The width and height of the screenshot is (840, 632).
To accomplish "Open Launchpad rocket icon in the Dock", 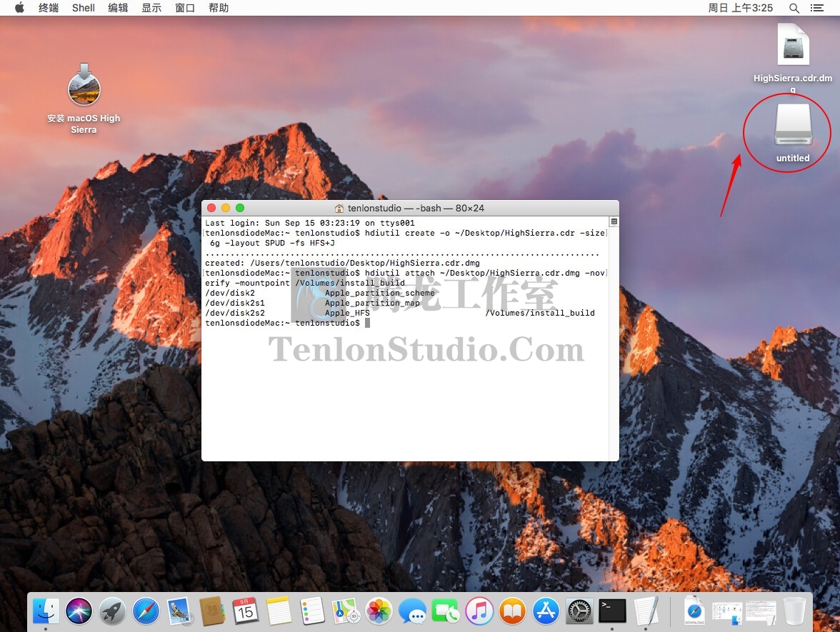I will (113, 611).
